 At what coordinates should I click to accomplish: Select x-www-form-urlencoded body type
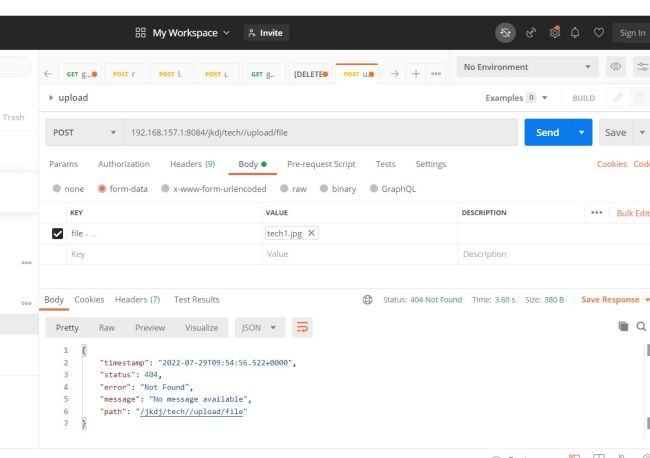tap(214, 189)
